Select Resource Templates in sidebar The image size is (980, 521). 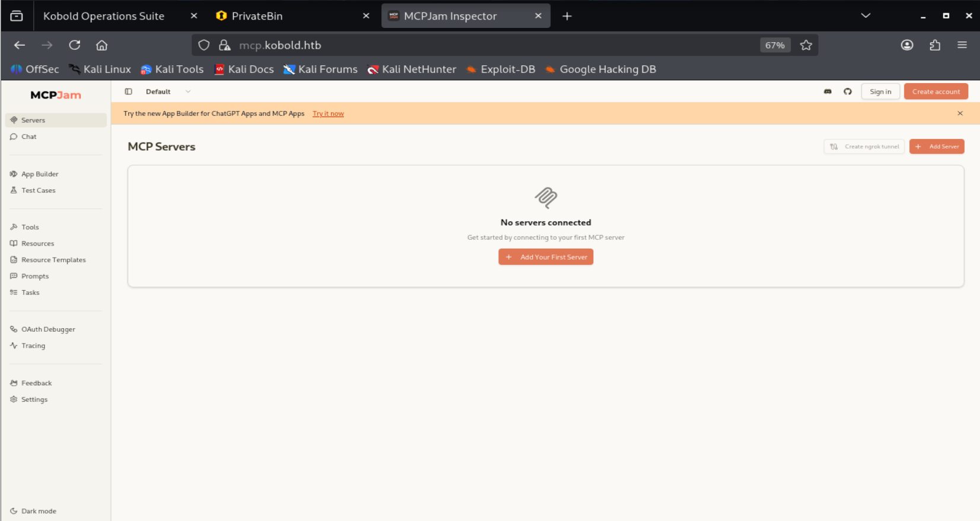pyautogui.click(x=56, y=260)
